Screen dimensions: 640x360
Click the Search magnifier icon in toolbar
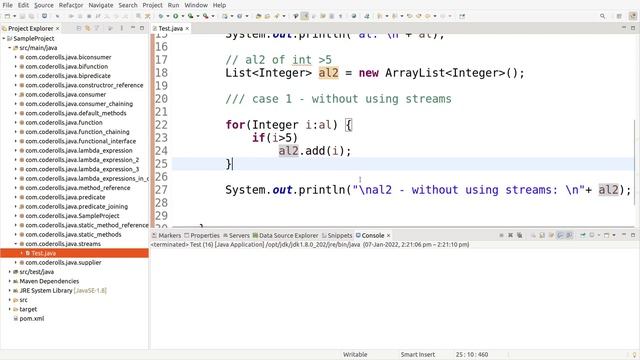pyautogui.click(x=602, y=16)
